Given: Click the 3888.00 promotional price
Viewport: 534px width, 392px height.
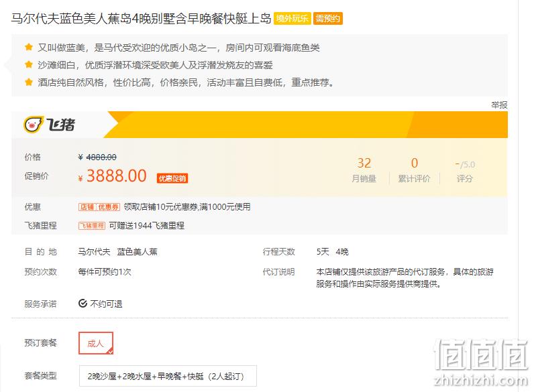Looking at the screenshot, I should [117, 176].
